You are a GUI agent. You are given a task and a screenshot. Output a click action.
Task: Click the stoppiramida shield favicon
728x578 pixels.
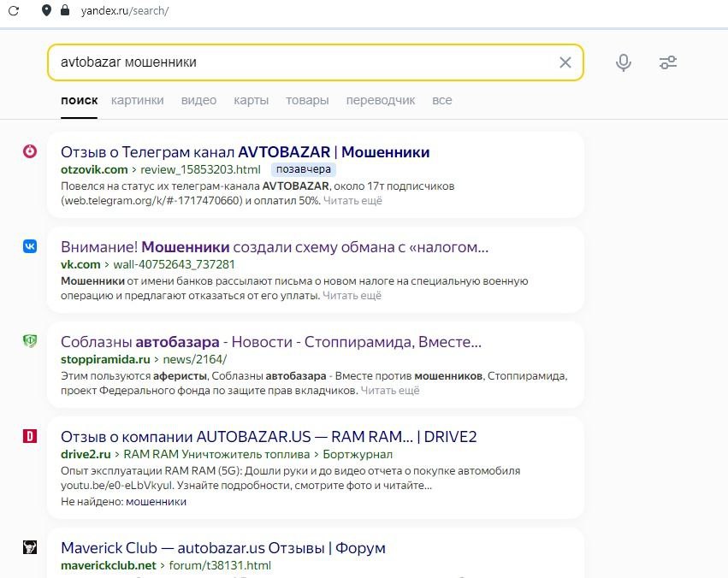click(30, 341)
